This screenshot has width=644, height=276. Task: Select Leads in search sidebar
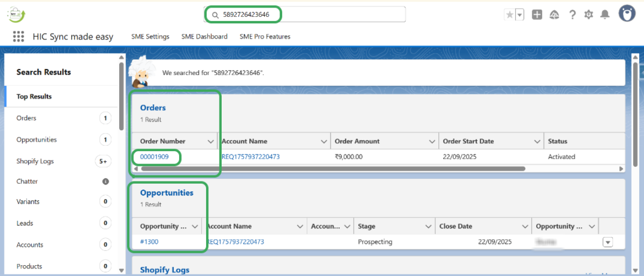point(61,224)
